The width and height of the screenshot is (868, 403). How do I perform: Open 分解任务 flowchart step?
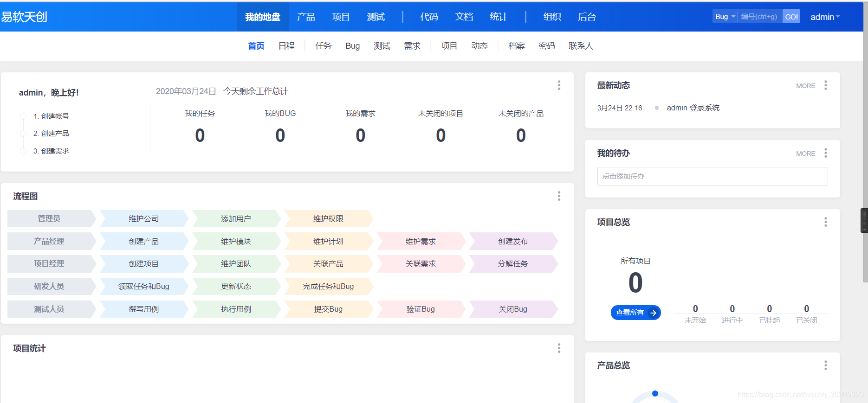(513, 263)
